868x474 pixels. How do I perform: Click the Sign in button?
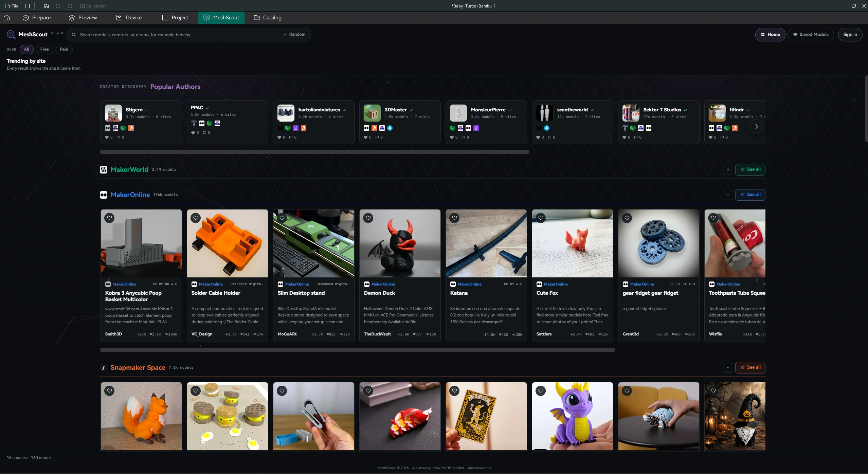point(850,34)
